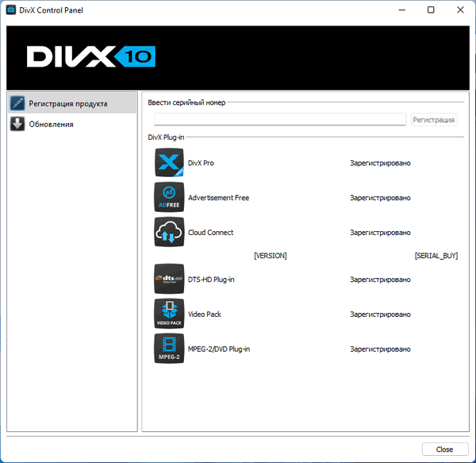This screenshot has width=476, height=463.
Task: Select the Регистрация продукта sidebar item
Action: 72,103
